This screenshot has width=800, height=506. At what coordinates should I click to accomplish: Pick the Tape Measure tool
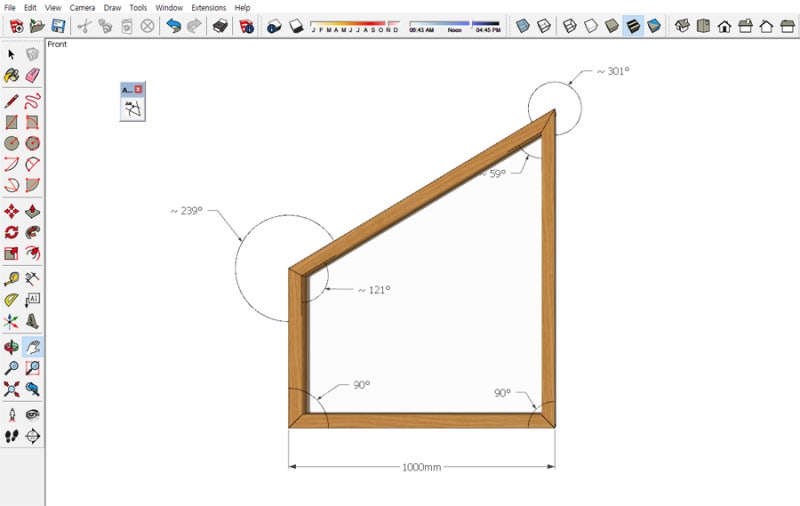(x=11, y=279)
